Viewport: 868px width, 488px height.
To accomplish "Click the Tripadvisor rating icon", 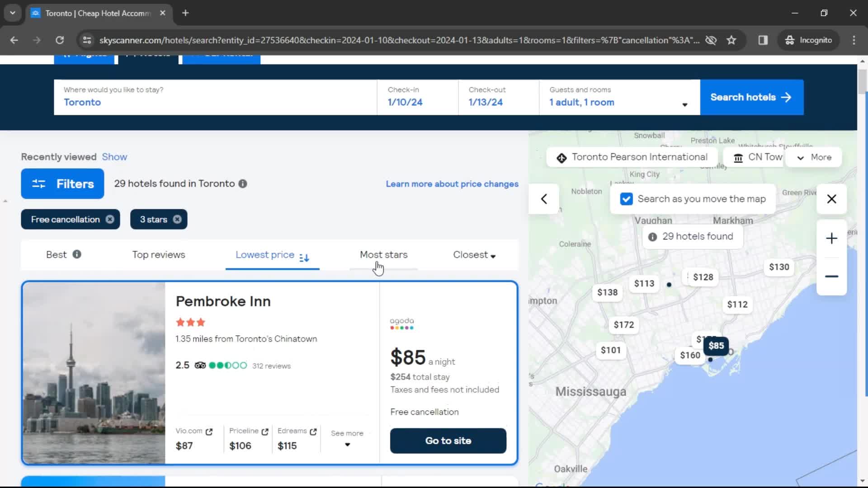I will click(x=200, y=366).
